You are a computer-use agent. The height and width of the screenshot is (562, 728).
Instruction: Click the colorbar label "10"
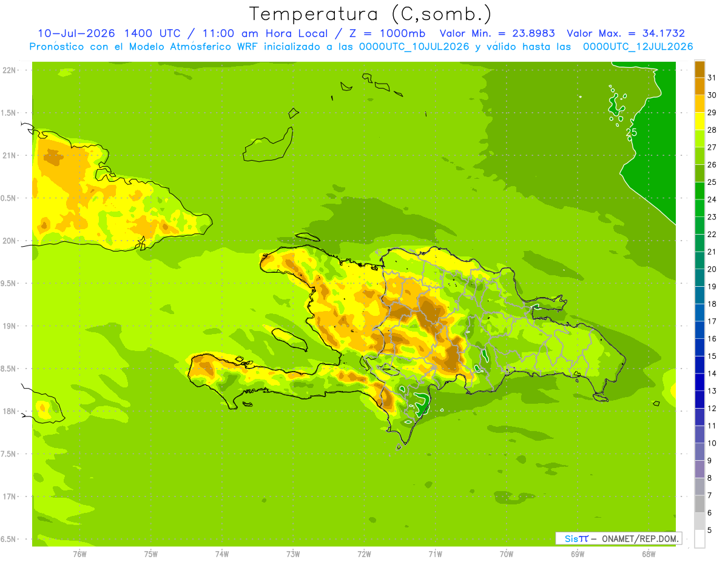(712, 443)
